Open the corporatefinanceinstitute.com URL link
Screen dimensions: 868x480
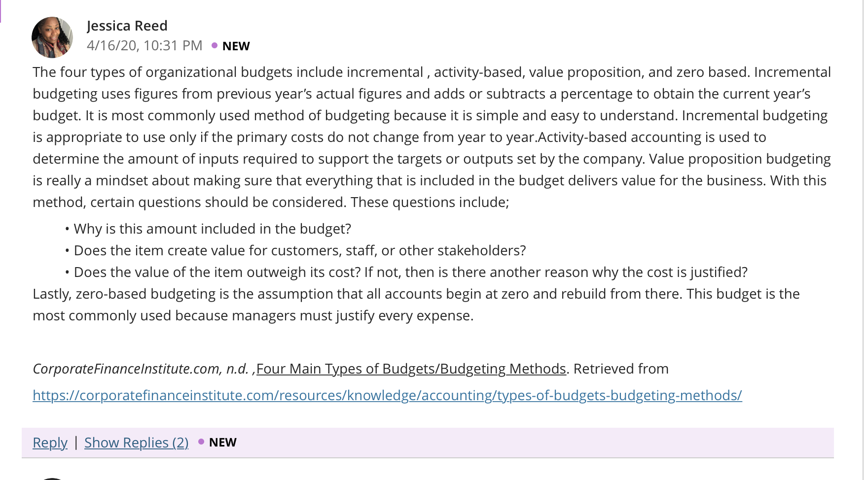tap(387, 395)
